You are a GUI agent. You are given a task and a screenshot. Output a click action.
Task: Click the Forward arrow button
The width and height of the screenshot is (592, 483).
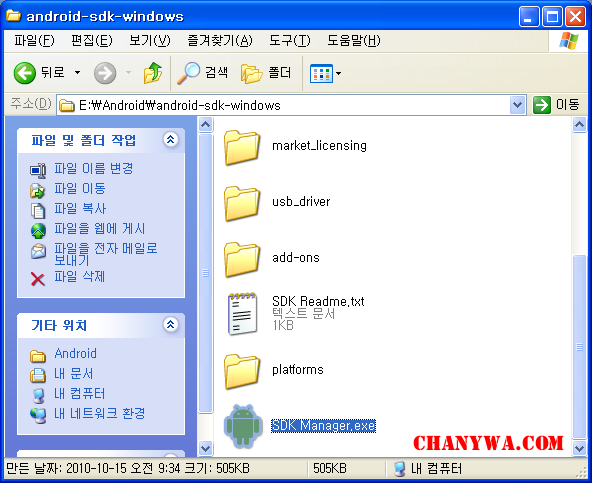pos(105,73)
